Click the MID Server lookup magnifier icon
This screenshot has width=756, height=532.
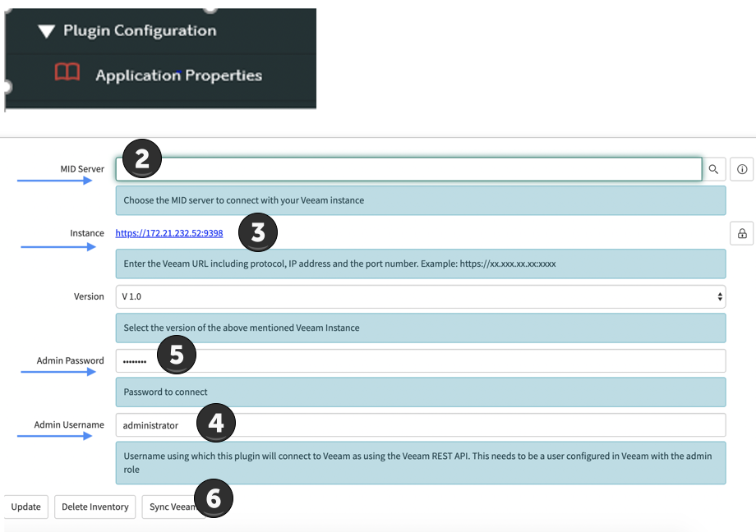click(x=713, y=169)
